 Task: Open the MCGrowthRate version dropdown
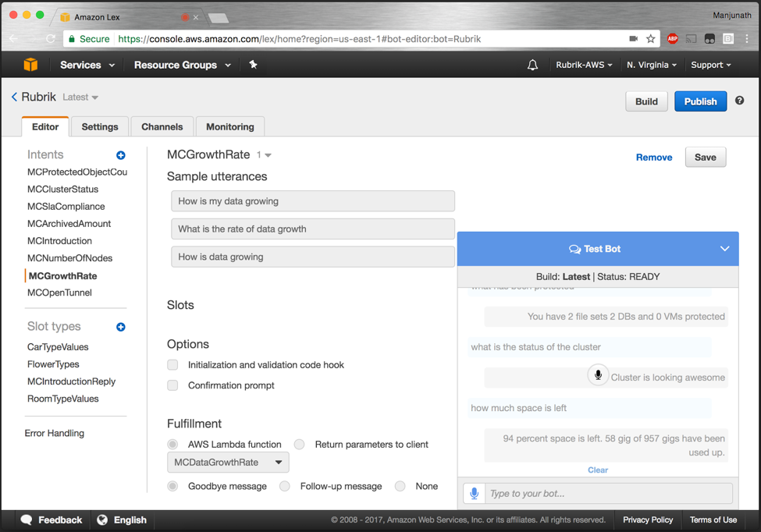click(x=264, y=154)
